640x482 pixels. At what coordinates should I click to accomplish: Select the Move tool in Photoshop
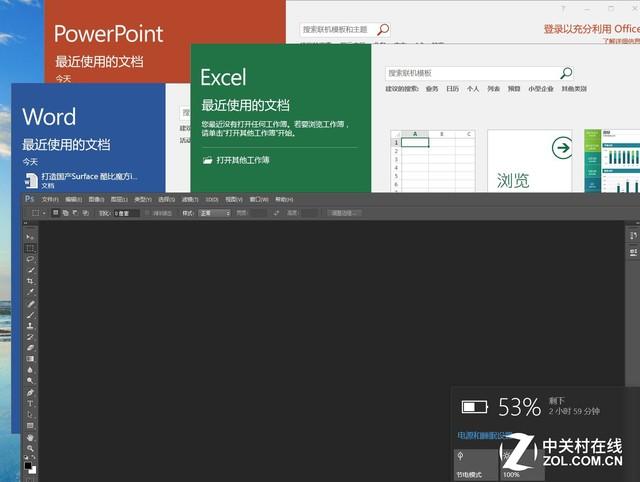[30, 237]
